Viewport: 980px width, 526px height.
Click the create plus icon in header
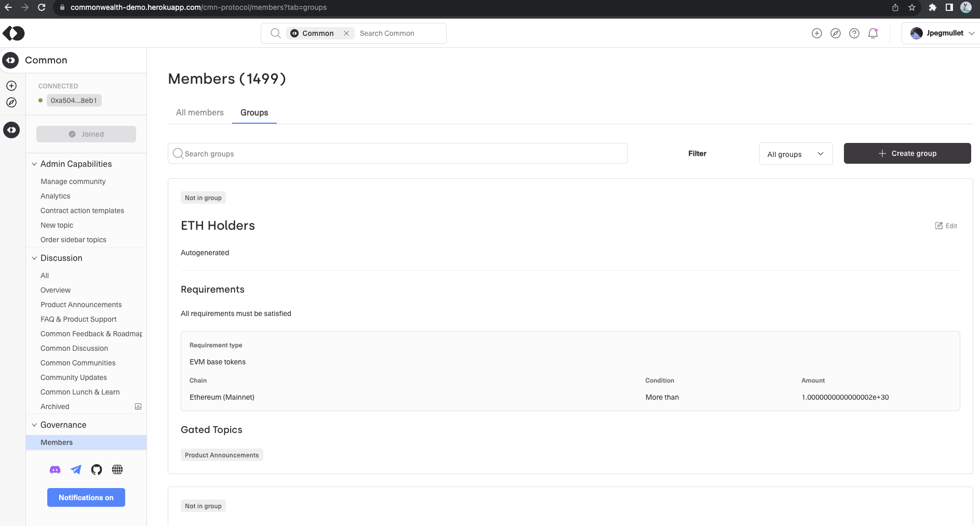pos(817,33)
